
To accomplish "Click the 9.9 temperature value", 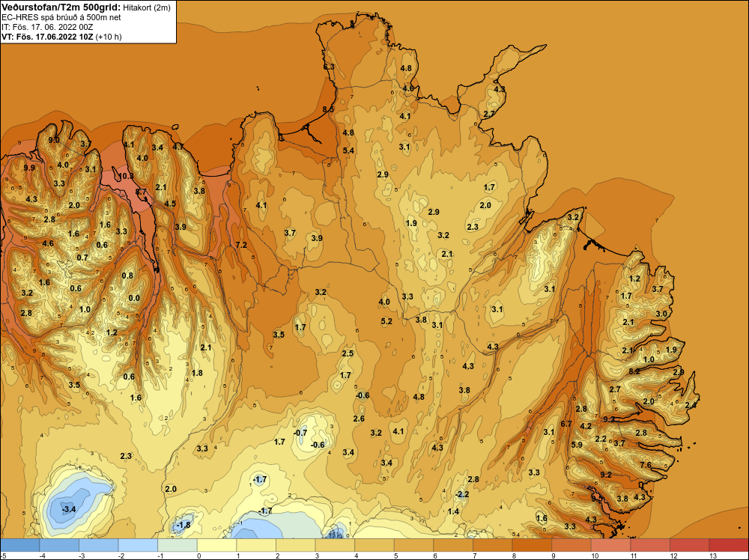I will pyautogui.click(x=29, y=168).
